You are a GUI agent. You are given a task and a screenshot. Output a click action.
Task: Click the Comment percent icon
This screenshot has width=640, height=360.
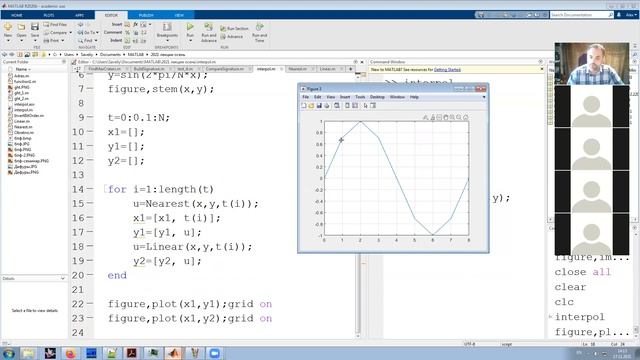(128, 32)
